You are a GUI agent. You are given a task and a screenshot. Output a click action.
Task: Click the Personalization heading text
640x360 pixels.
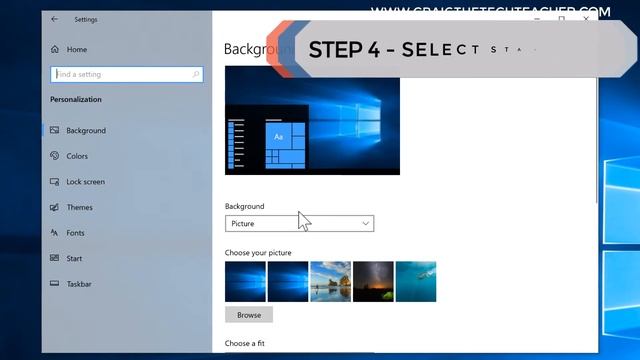point(76,99)
